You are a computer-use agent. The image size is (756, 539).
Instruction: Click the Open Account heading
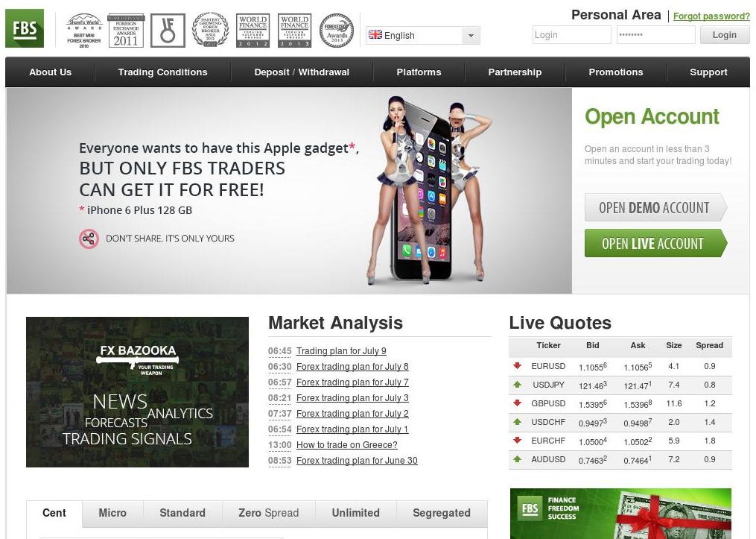click(x=652, y=117)
